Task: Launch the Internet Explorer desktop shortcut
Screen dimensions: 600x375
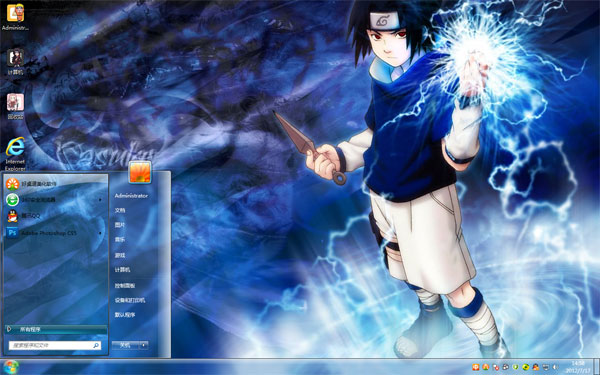Action: [x=15, y=154]
